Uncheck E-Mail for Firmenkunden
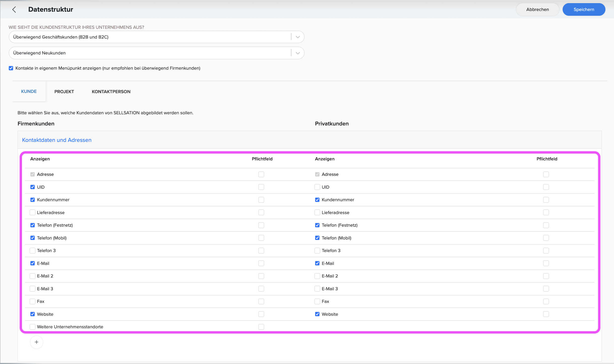The image size is (614, 364). tap(33, 263)
